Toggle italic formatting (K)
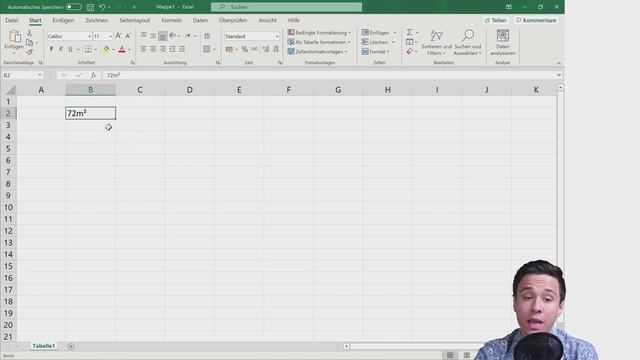The height and width of the screenshot is (360, 640). [x=61, y=49]
